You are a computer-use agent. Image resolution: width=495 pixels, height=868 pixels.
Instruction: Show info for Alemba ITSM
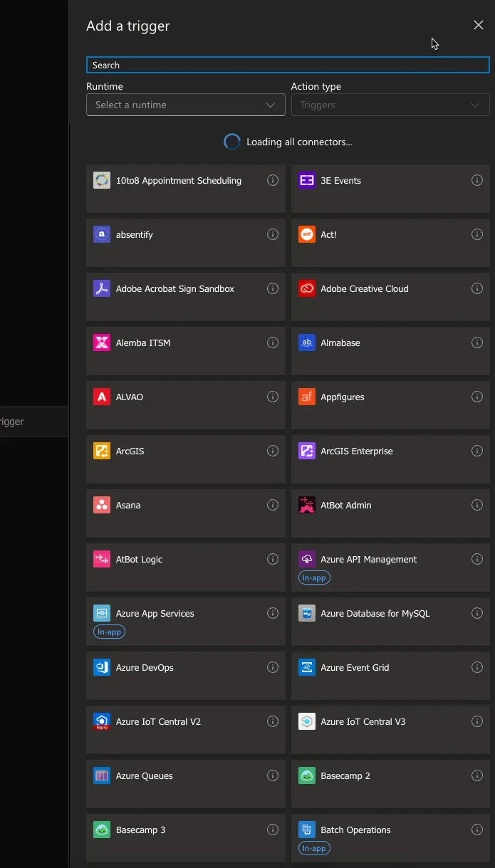coord(273,343)
